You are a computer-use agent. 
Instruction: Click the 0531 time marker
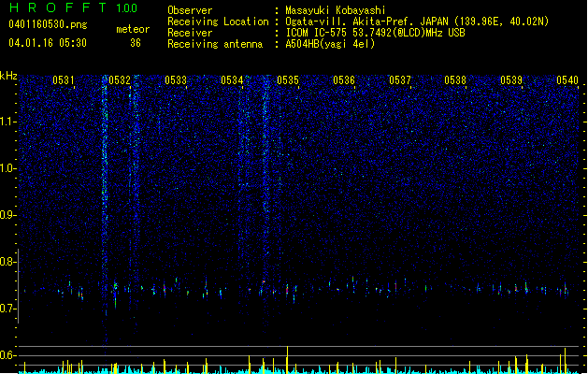click(64, 80)
